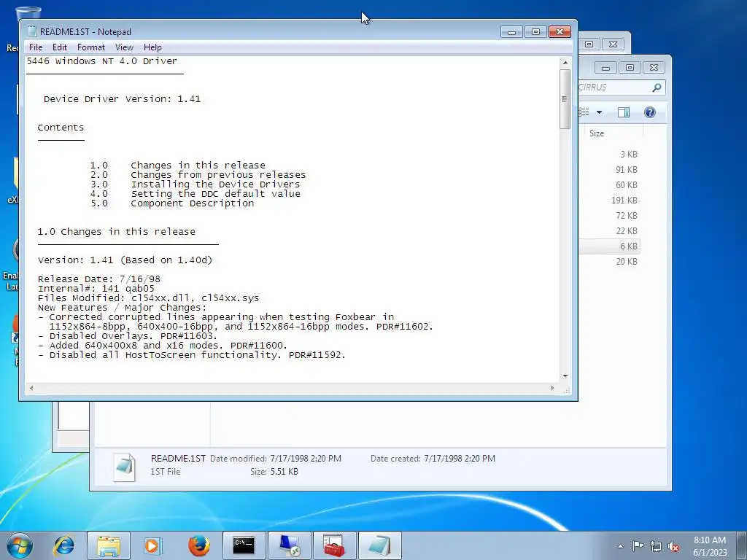Click the Date modified value in details pane

[306, 459]
